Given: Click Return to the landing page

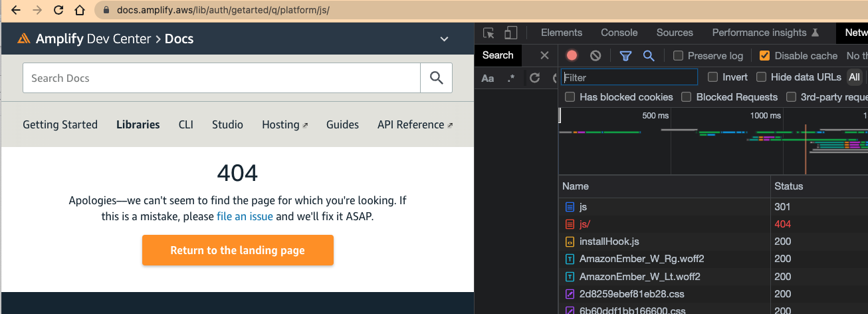Looking at the screenshot, I should pos(237,250).
